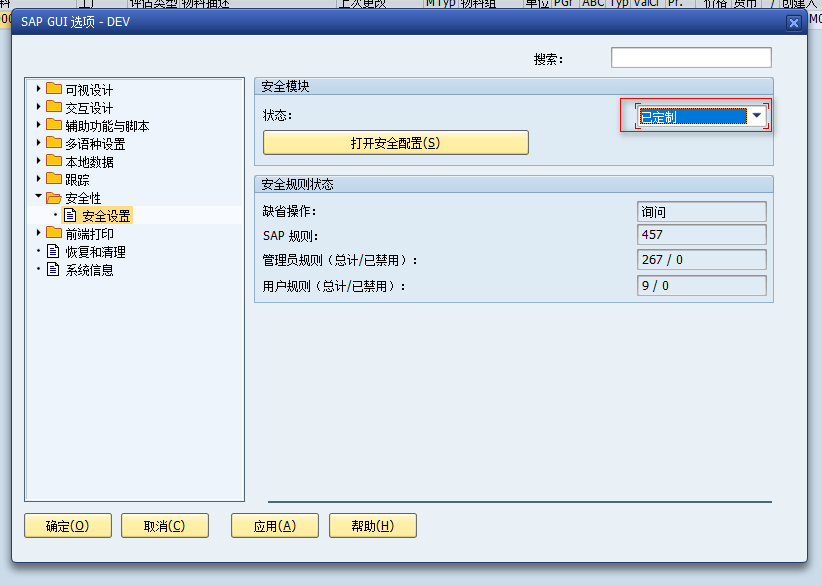Click the 缺省操作 field showing 询问

point(701,211)
